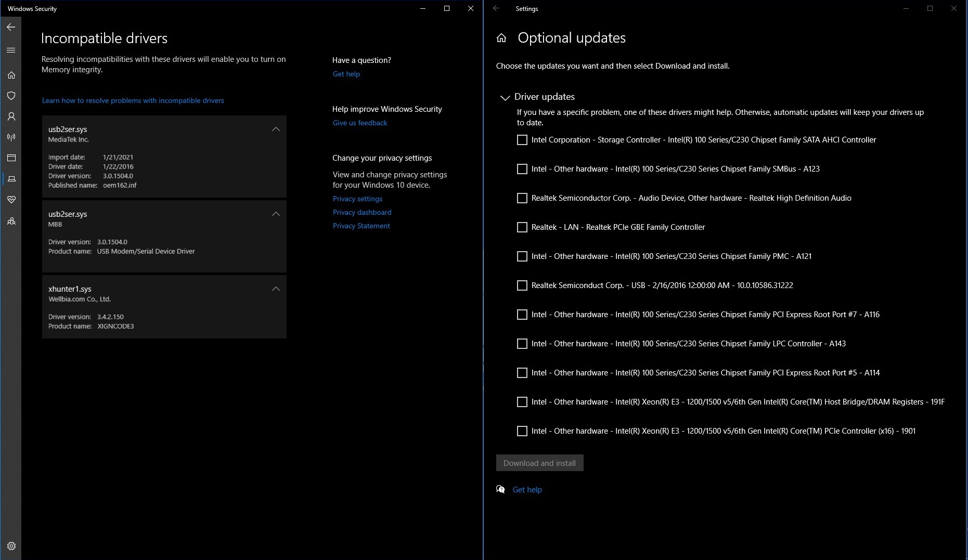Collapse the xhunter1.sys driver card
The image size is (968, 560).
coord(276,289)
